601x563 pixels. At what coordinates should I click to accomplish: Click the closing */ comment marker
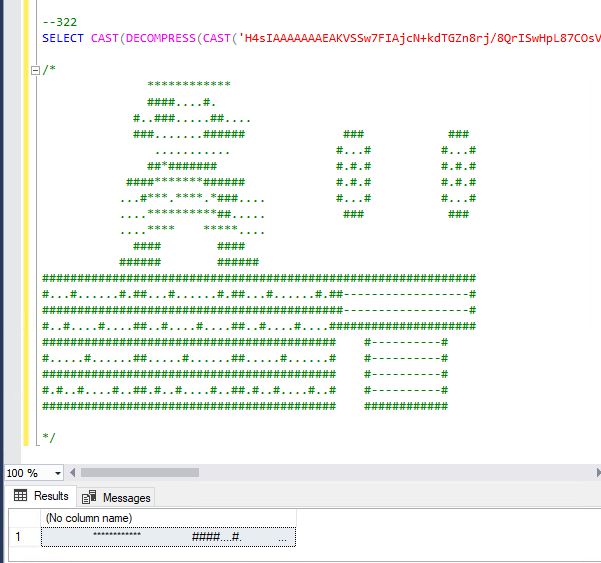(49, 438)
